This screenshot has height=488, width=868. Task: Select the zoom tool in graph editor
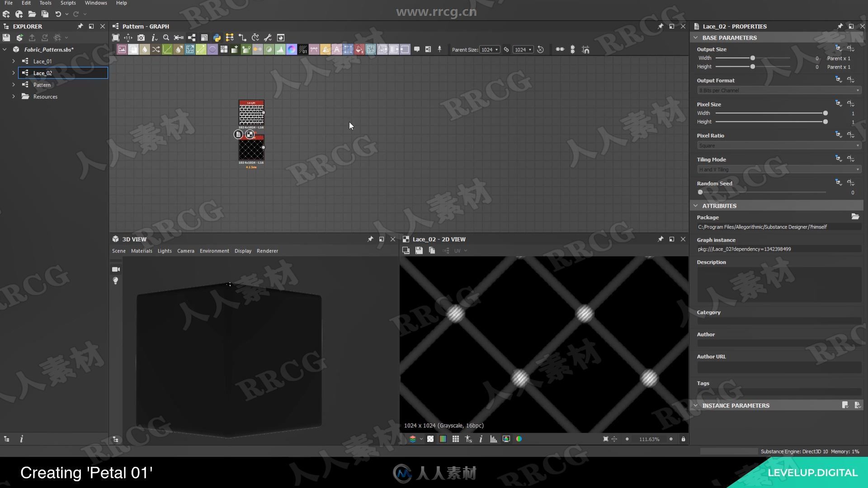pos(166,37)
